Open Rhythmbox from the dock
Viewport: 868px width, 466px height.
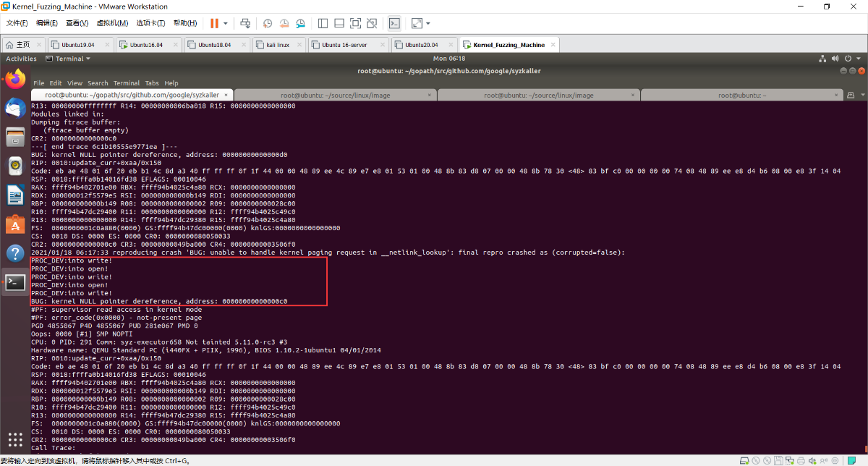click(15, 166)
